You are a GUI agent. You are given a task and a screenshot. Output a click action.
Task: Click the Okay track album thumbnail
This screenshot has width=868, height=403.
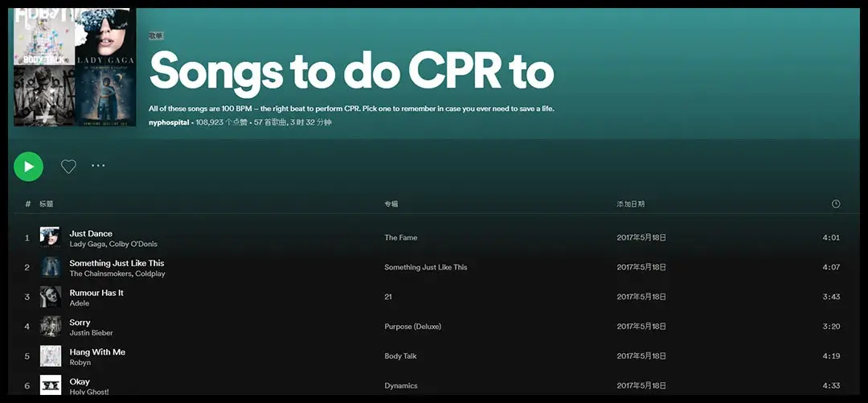(x=51, y=385)
